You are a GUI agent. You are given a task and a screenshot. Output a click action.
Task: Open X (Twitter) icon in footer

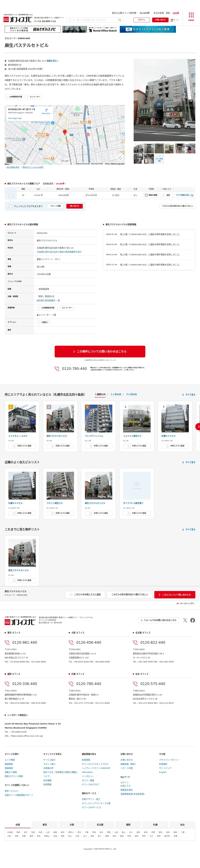185,620
